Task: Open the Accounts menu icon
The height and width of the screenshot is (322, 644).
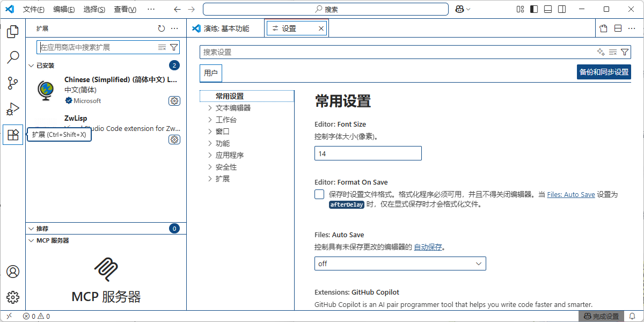Action: pyautogui.click(x=13, y=272)
